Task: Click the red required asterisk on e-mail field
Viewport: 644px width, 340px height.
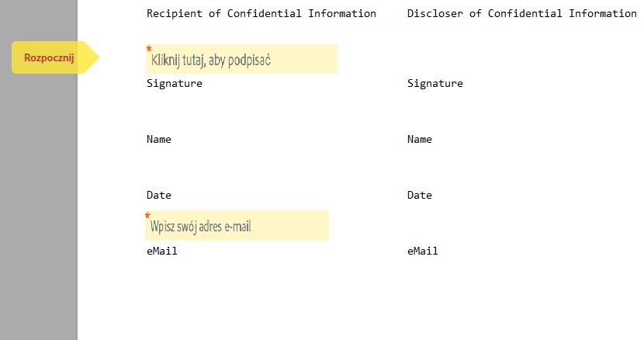Action: tap(148, 215)
